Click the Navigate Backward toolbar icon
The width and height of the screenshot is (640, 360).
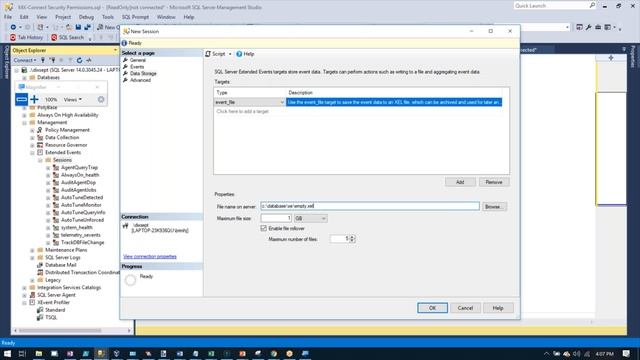pos(13,27)
